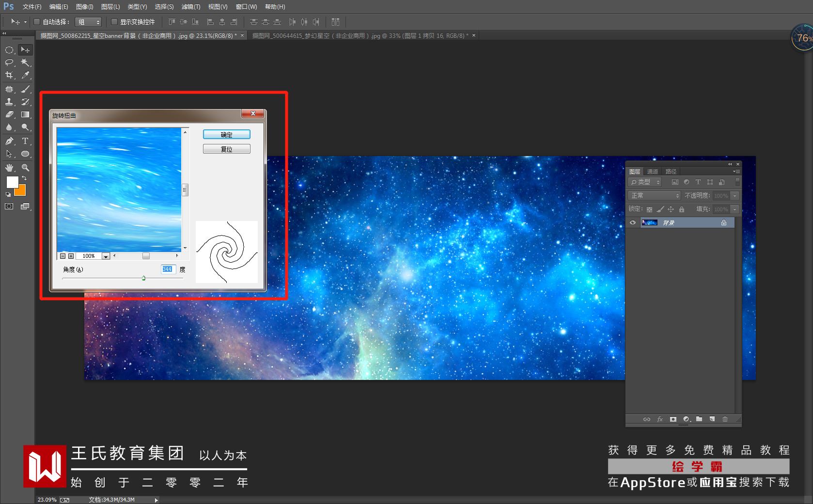The width and height of the screenshot is (813, 504).
Task: Switch to the 路径 tab
Action: click(671, 172)
